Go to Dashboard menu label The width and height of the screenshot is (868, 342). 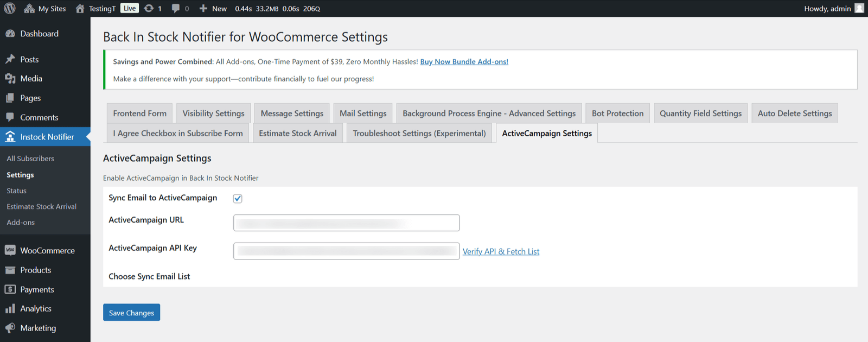click(x=40, y=34)
